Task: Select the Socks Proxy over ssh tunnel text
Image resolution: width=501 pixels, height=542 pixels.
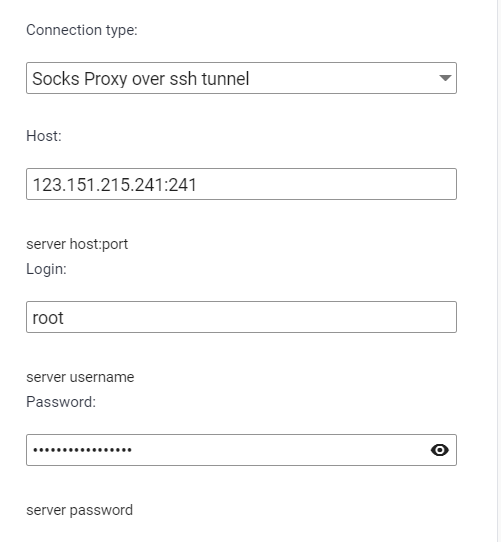Action: [141, 79]
